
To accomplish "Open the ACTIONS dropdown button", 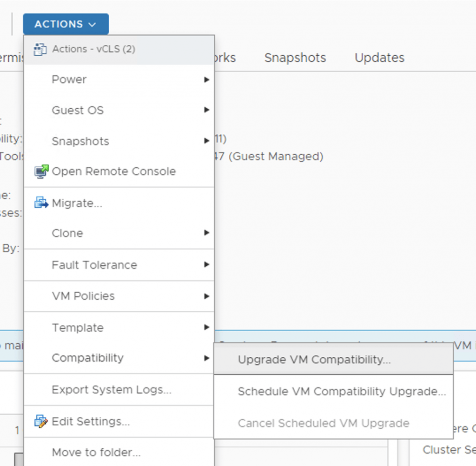I will pyautogui.click(x=66, y=24).
